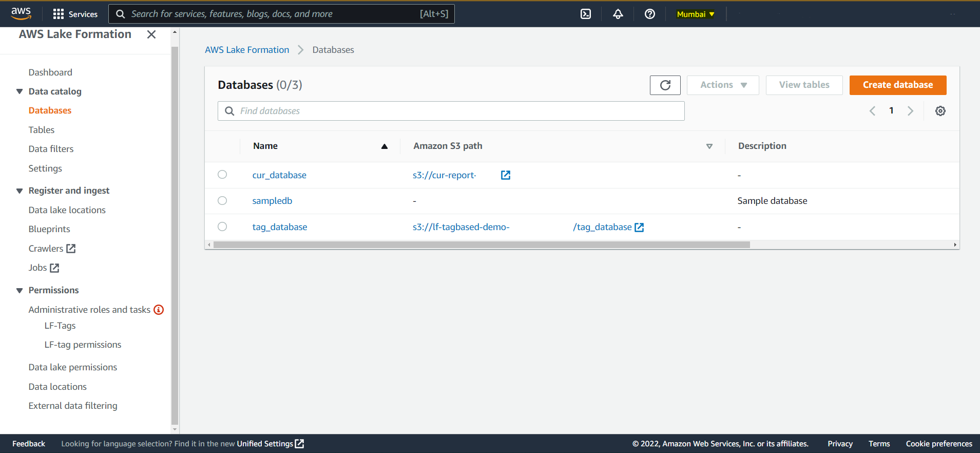
Task: Open Settings in the sidebar
Action: 45,168
